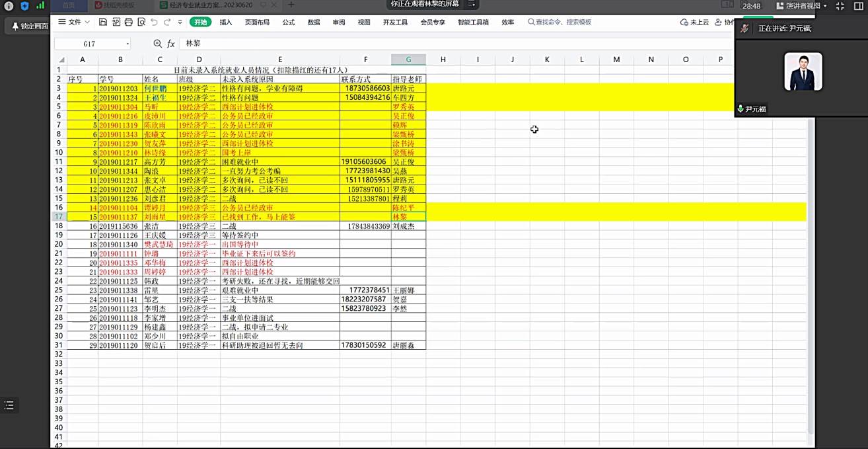Toggle the side panel icon at top right
Image resolution: width=868 pixels, height=449 pixels.
pyautogui.click(x=858, y=6)
